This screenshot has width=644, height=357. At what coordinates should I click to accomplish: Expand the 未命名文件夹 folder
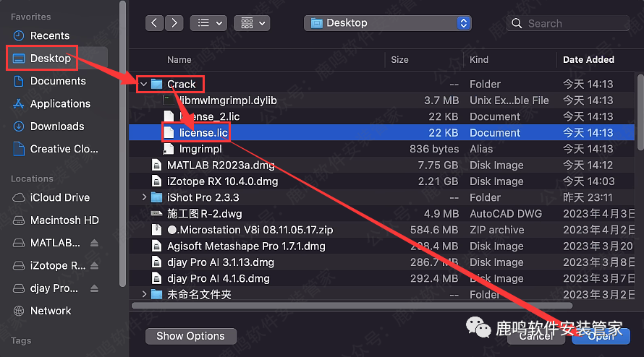(x=144, y=294)
